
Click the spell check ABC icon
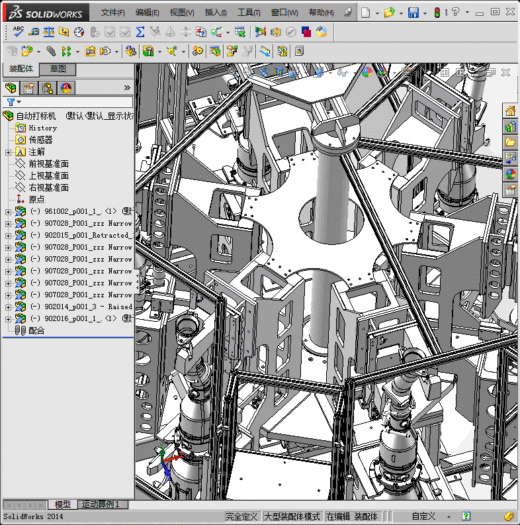pos(18,32)
